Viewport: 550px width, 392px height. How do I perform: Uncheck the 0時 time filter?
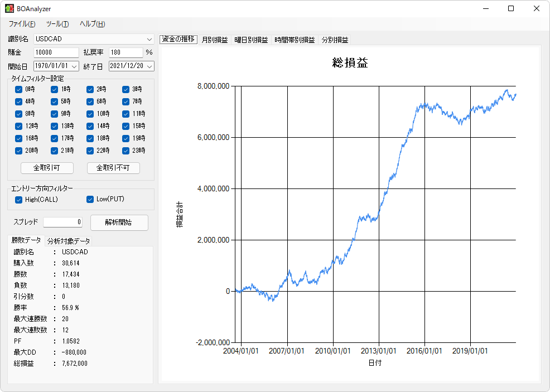pyautogui.click(x=18, y=89)
